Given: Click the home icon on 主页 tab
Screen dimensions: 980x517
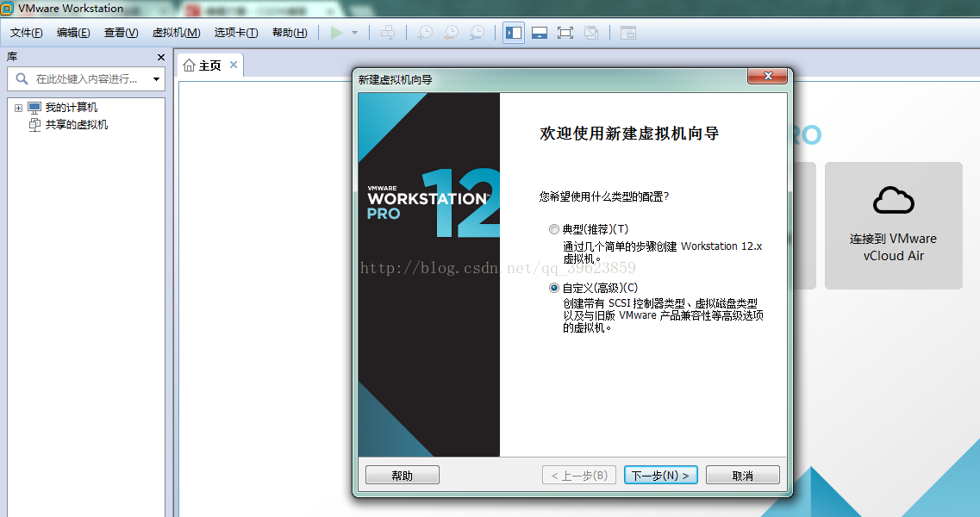Looking at the screenshot, I should pyautogui.click(x=189, y=65).
